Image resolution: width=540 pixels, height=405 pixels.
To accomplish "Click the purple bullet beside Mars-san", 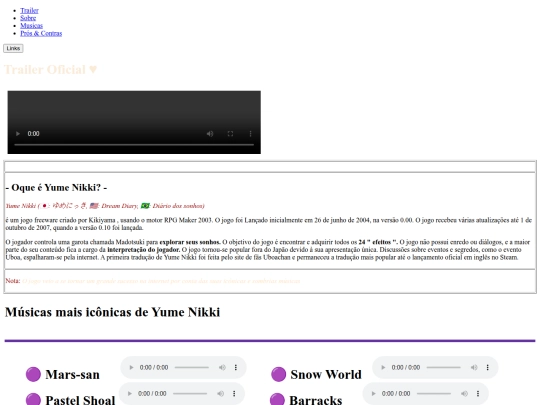I will point(33,374).
